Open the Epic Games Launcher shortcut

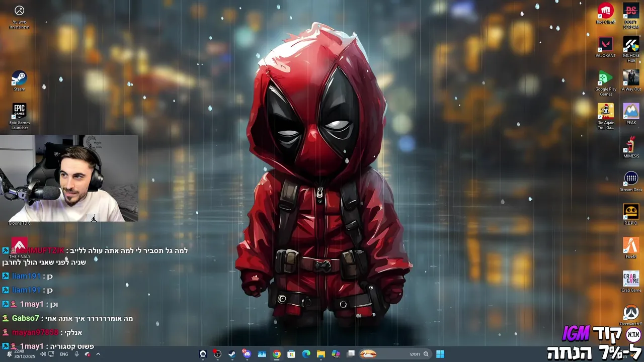pos(19,117)
